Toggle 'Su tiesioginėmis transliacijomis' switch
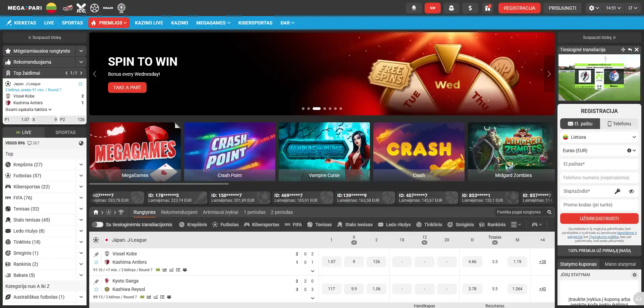 [98, 225]
